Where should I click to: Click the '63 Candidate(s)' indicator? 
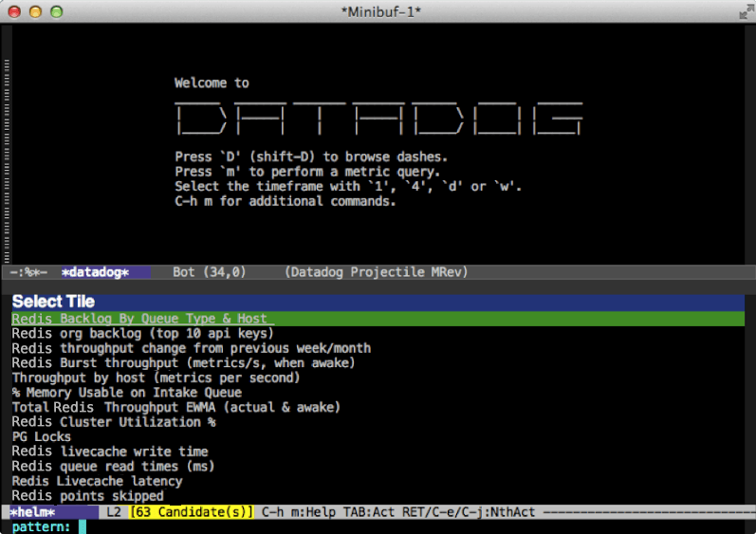(x=191, y=512)
